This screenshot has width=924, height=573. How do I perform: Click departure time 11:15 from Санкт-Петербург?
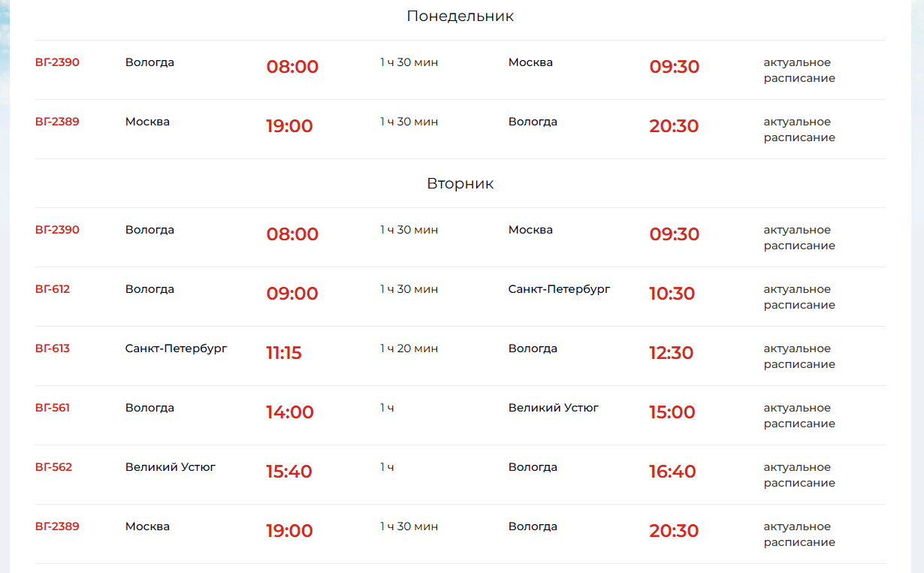click(284, 353)
